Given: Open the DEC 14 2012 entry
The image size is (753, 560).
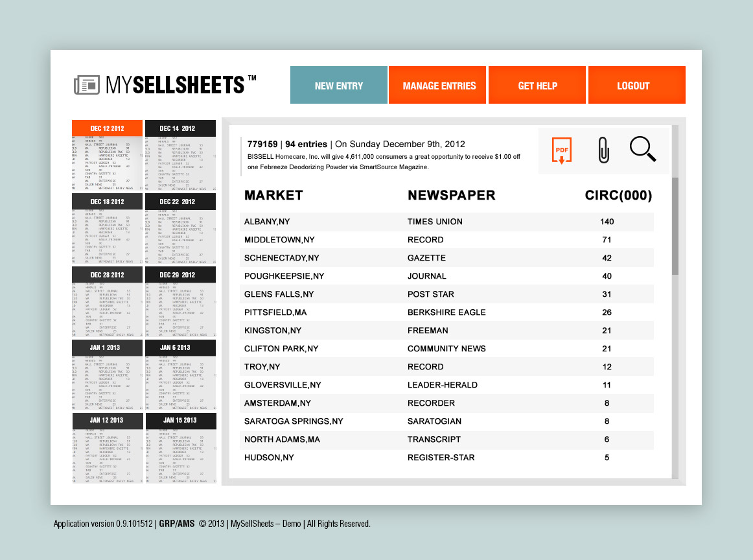Looking at the screenshot, I should [x=180, y=128].
